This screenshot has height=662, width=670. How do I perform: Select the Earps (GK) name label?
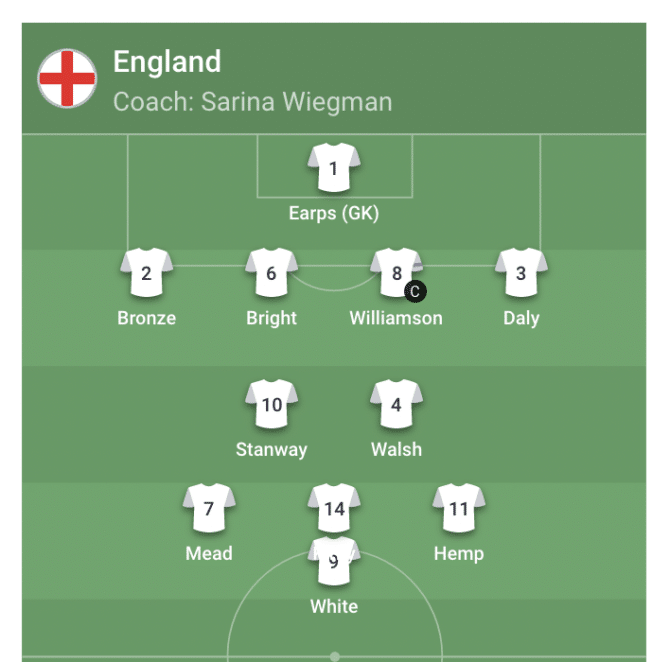pyautogui.click(x=334, y=213)
